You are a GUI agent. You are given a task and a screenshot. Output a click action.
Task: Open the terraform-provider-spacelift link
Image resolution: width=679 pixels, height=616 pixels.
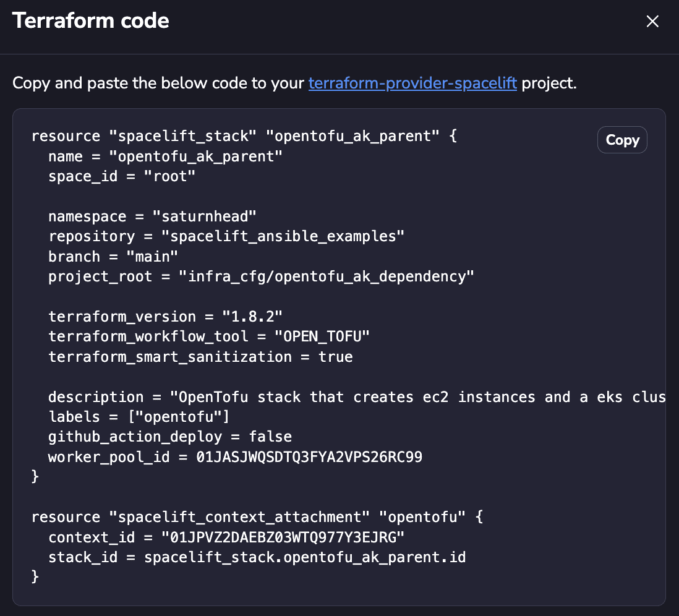(412, 83)
